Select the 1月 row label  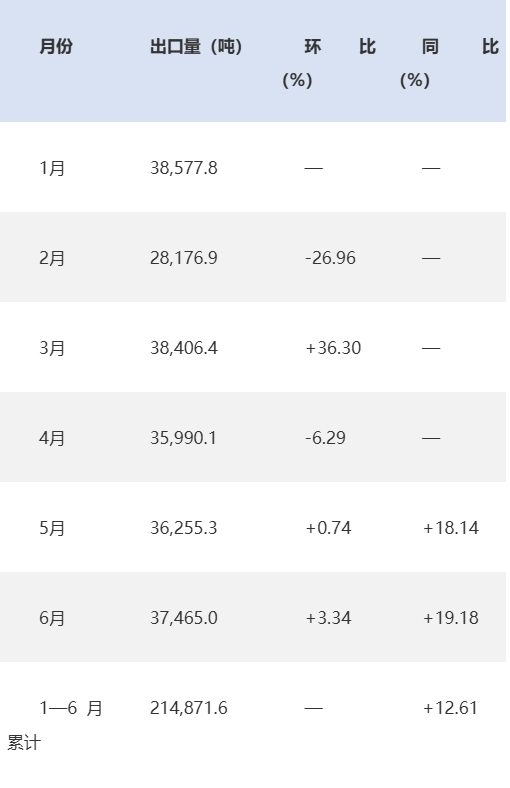52,168
